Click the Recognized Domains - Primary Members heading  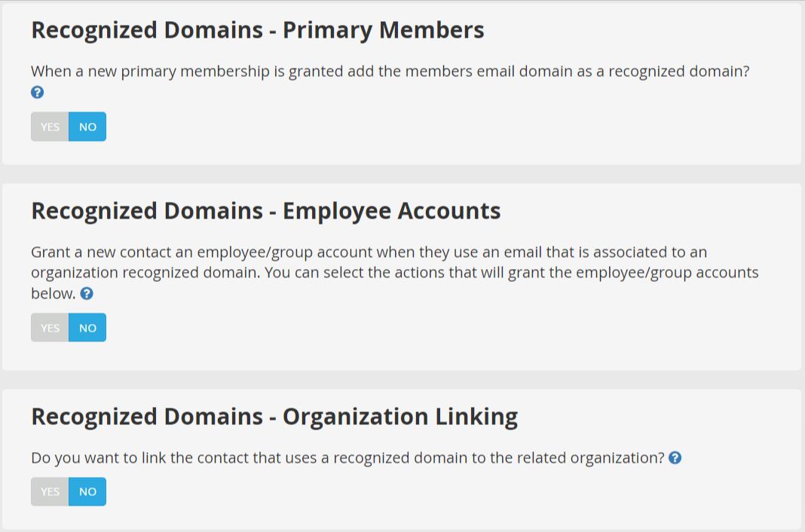[x=258, y=29]
